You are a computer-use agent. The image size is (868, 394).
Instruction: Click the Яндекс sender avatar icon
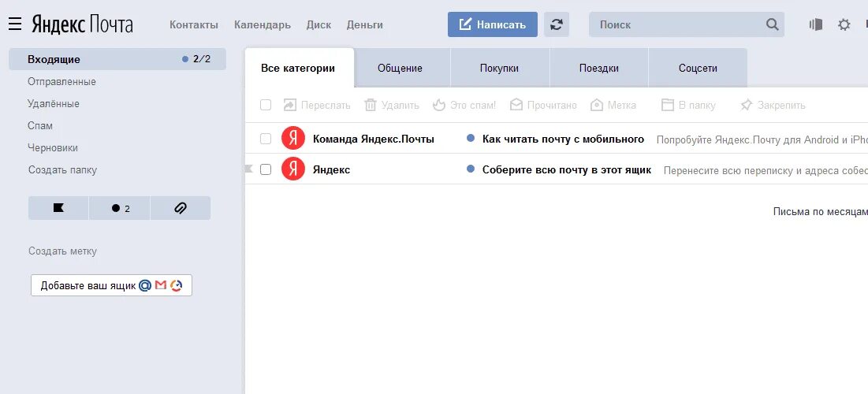[x=292, y=169]
